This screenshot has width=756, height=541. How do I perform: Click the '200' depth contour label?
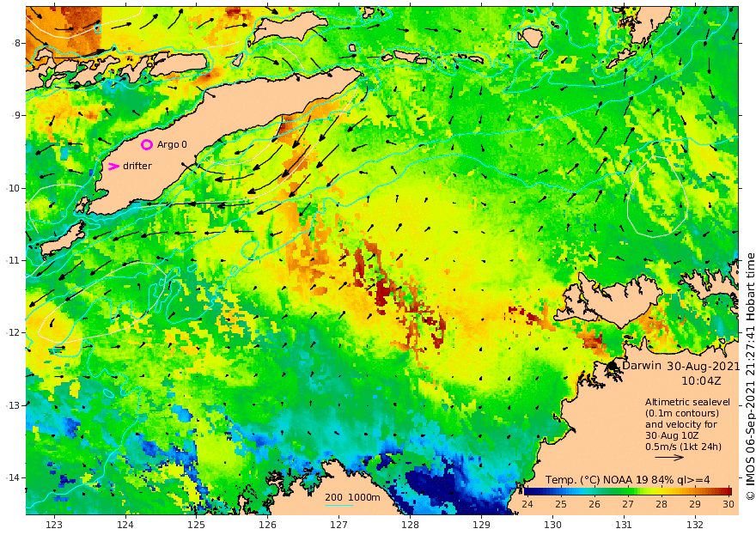coord(333,497)
